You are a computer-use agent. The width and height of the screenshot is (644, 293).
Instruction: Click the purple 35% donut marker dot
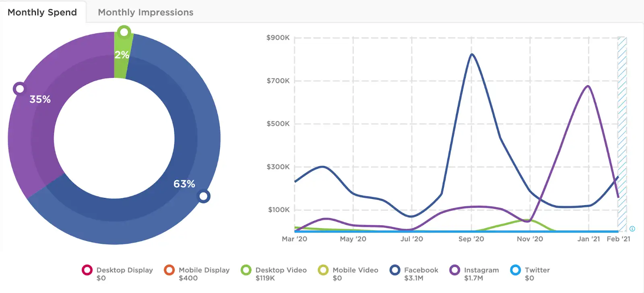click(x=20, y=89)
